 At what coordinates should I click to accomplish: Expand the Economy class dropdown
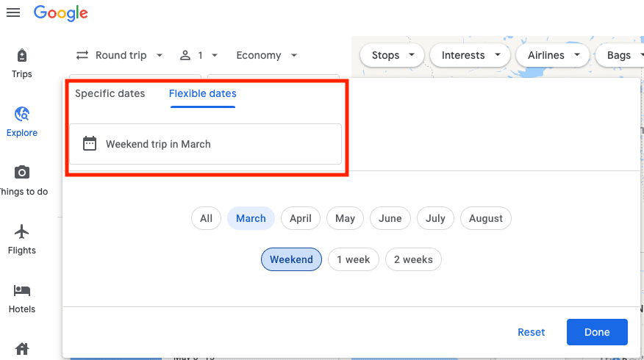click(267, 55)
